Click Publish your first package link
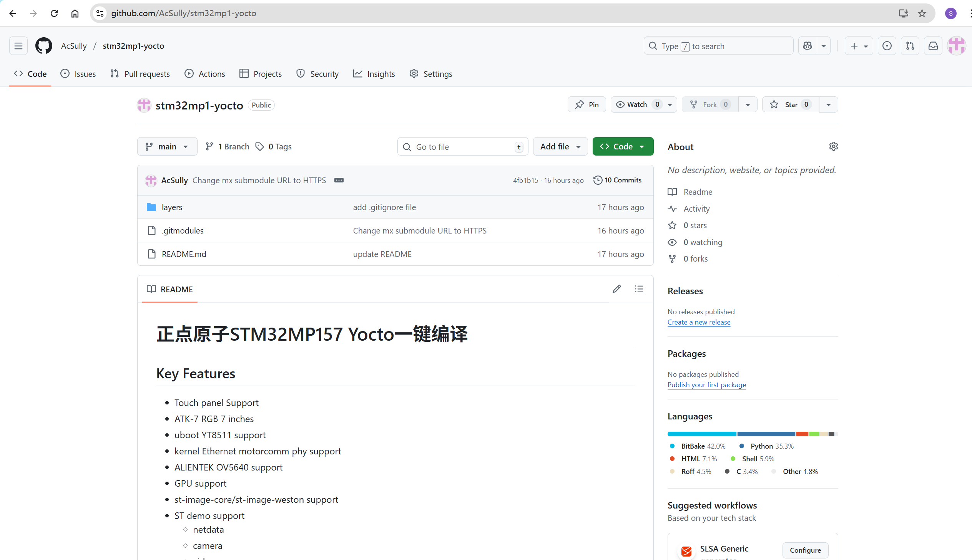The height and width of the screenshot is (560, 972). [x=706, y=385]
